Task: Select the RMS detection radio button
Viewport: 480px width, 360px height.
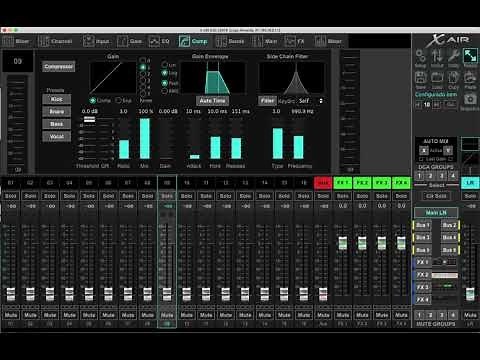Action: (x=164, y=91)
